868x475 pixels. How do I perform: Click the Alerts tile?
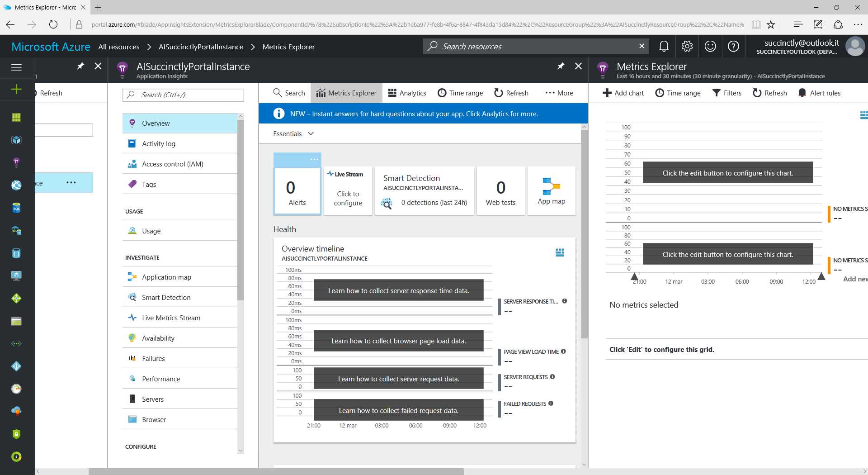297,191
